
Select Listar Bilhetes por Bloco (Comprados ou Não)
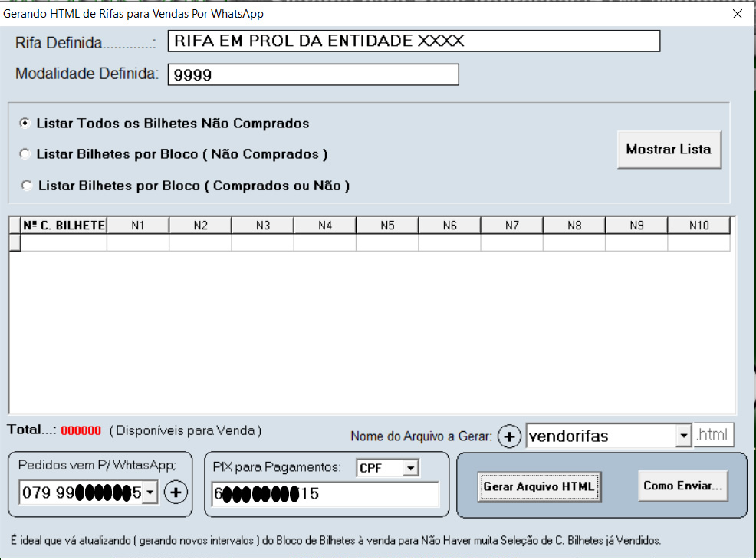[27, 186]
